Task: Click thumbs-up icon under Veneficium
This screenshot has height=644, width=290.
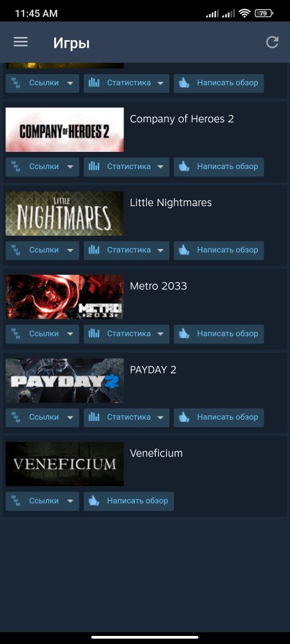Action: (x=94, y=501)
